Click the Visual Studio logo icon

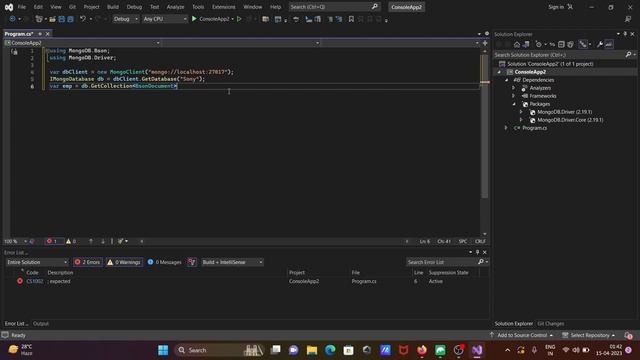9,7
